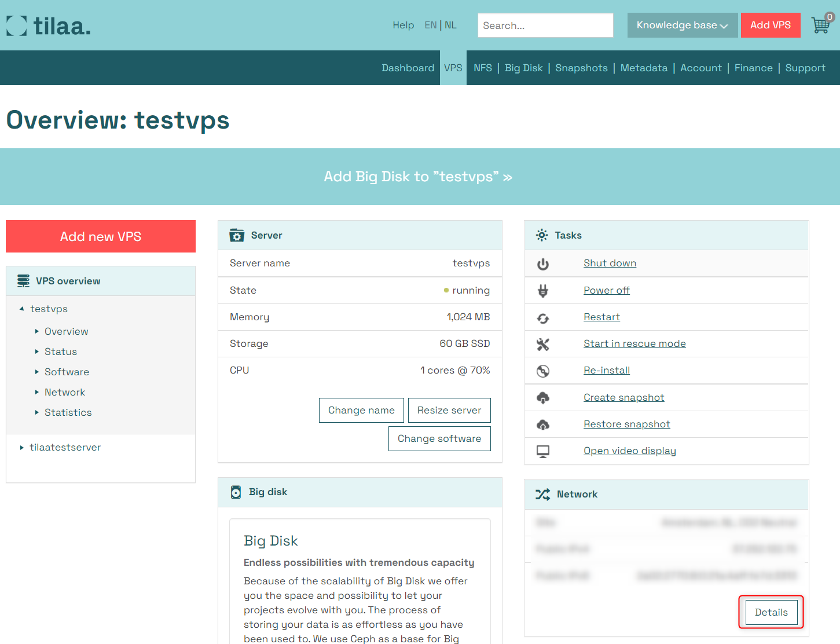840x644 pixels.
Task: Click the Power off plug icon
Action: (x=542, y=291)
